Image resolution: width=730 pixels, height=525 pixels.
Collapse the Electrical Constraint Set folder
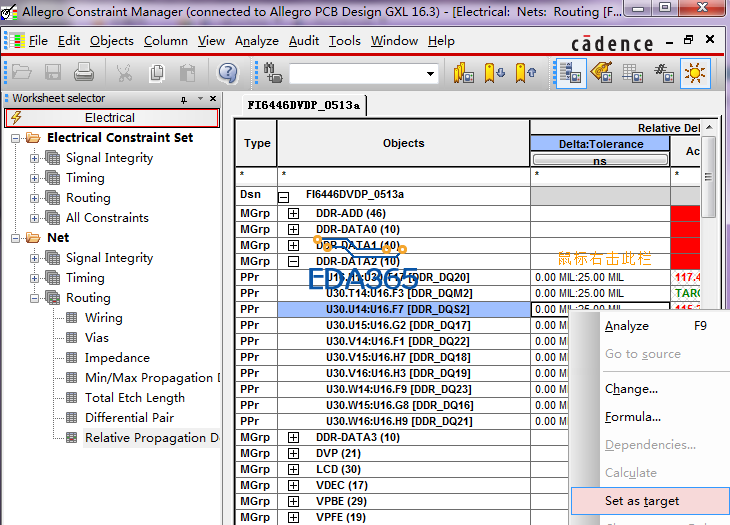[15, 138]
